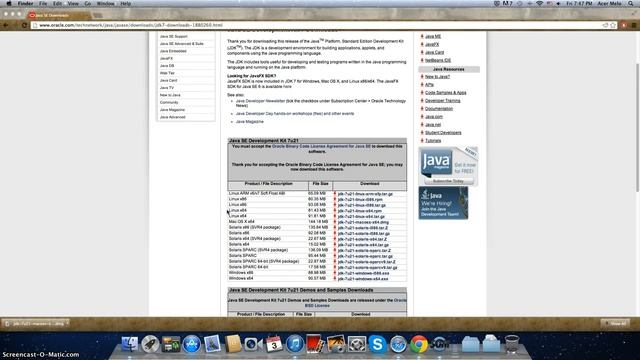Open Chrome menu icon at toolbar end
Screen dimensions: 640x360
(634, 25)
